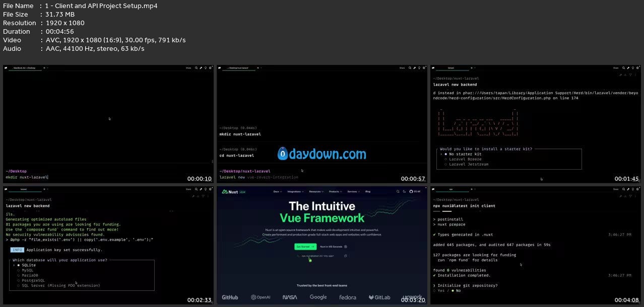644x307 pixels.
Task: Choose the 'Laravel Jetstream' starter kit option
Action: coord(466,164)
